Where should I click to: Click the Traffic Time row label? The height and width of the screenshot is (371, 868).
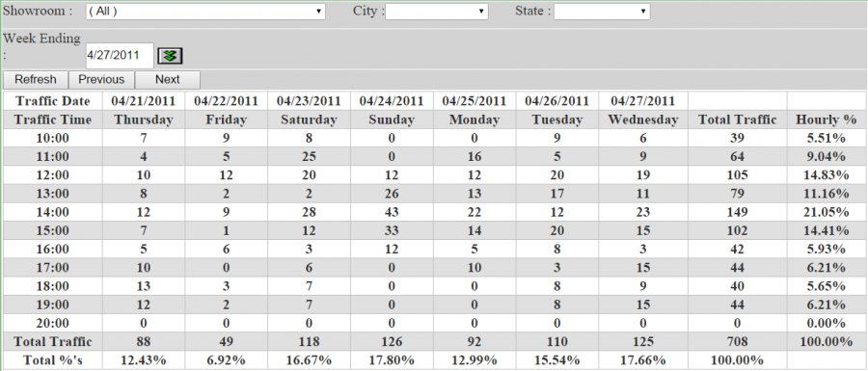point(53,119)
